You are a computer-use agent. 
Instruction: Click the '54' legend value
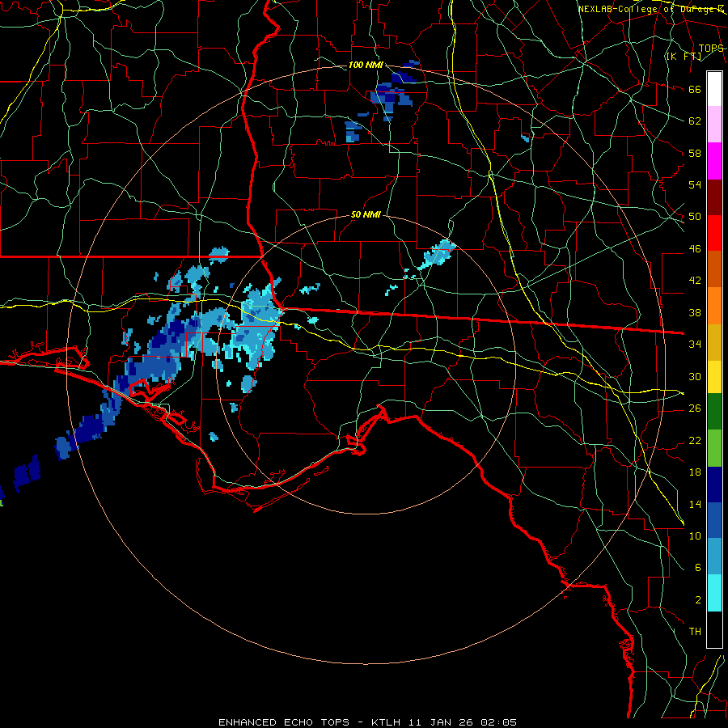[695, 184]
